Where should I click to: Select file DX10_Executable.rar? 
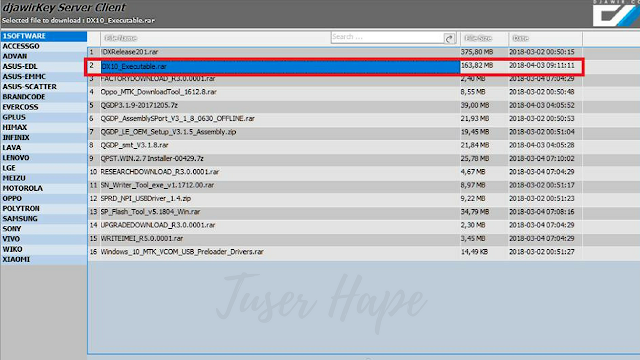click(133, 67)
